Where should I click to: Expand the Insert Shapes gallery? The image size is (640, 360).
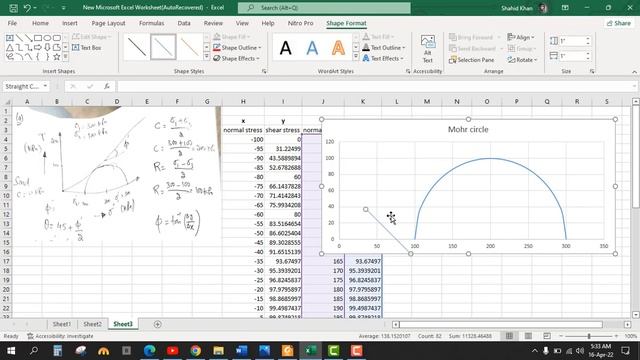(65, 57)
